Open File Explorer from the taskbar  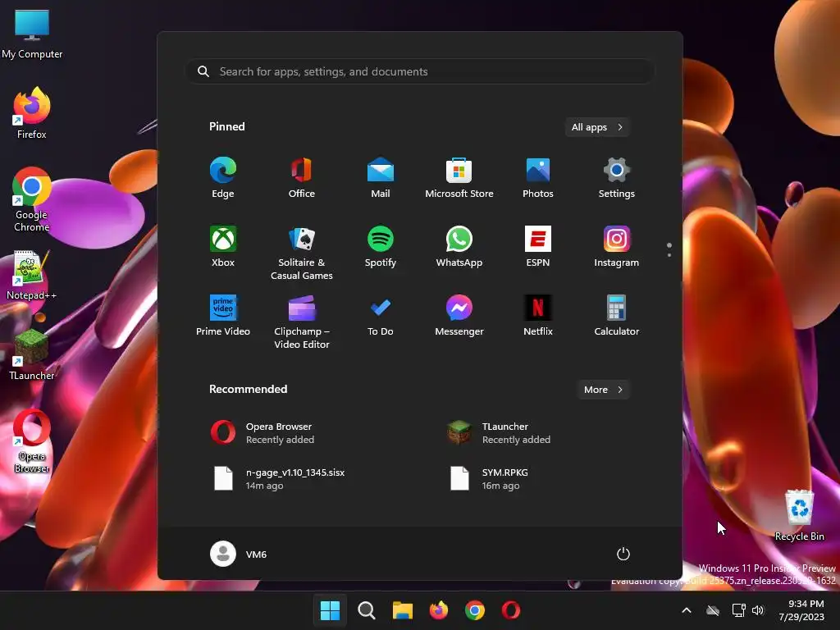402,610
